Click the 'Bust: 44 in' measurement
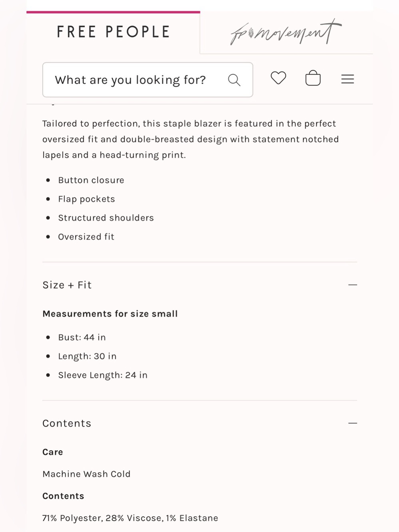The width and height of the screenshot is (399, 532). pos(82,337)
